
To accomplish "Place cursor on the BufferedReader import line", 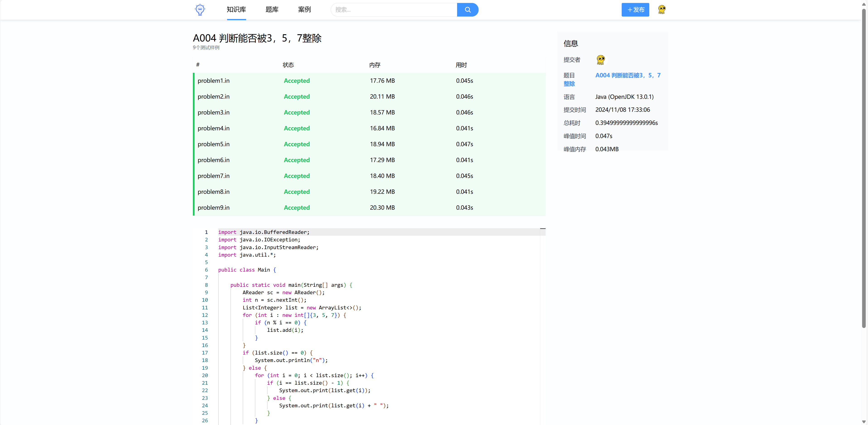I will (x=264, y=232).
